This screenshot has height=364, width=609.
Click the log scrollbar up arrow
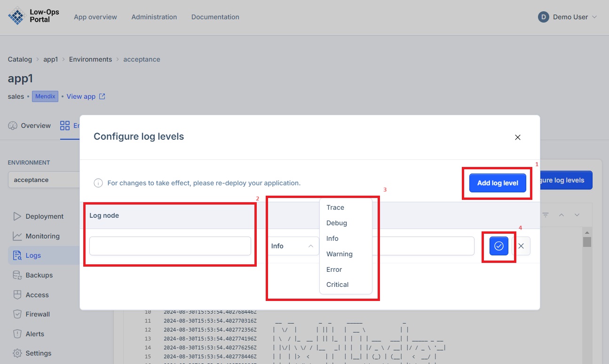pos(587,232)
